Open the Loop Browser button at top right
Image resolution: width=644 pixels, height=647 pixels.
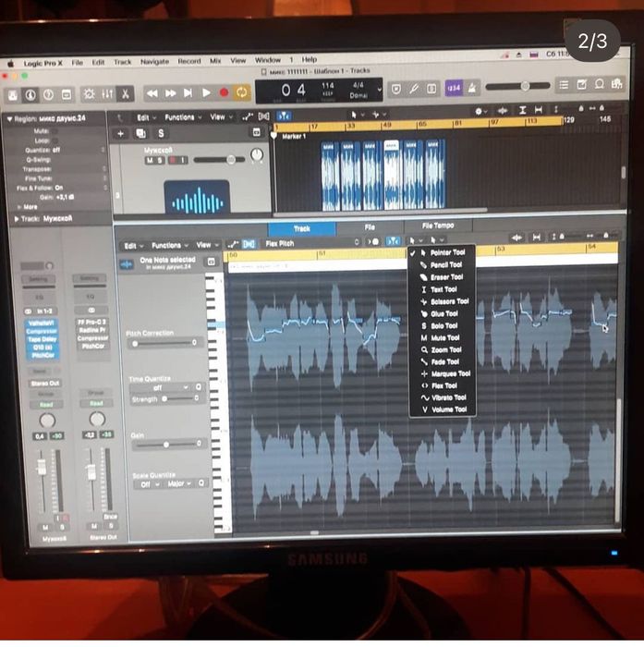coord(599,84)
